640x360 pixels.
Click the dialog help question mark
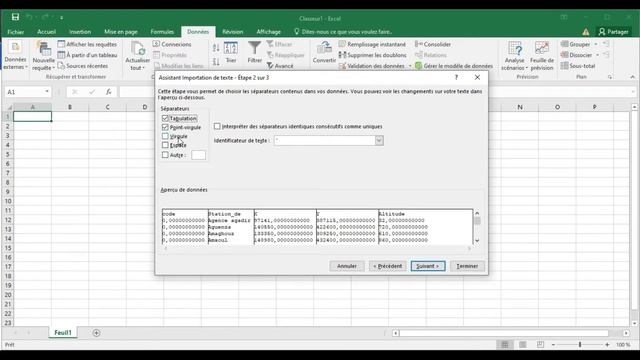pyautogui.click(x=456, y=77)
